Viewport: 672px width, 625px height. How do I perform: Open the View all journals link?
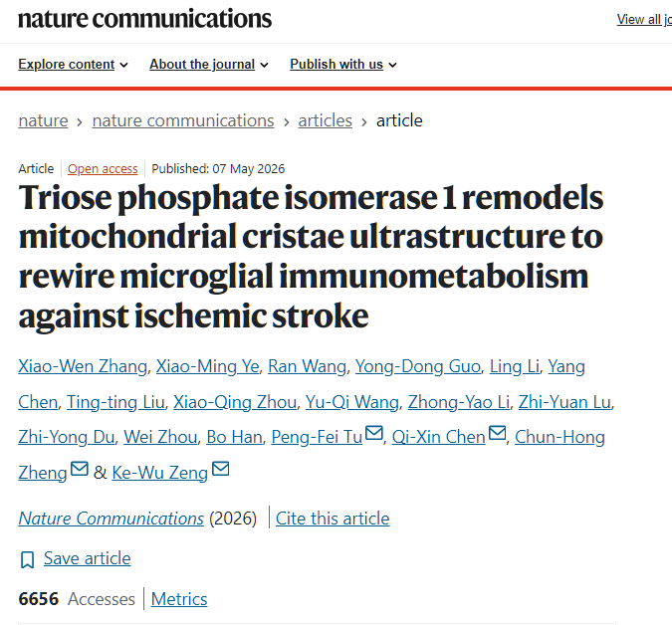point(644,19)
